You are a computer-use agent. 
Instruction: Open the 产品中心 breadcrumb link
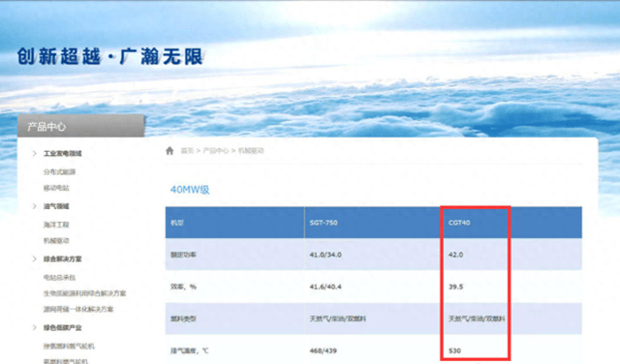click(x=215, y=151)
